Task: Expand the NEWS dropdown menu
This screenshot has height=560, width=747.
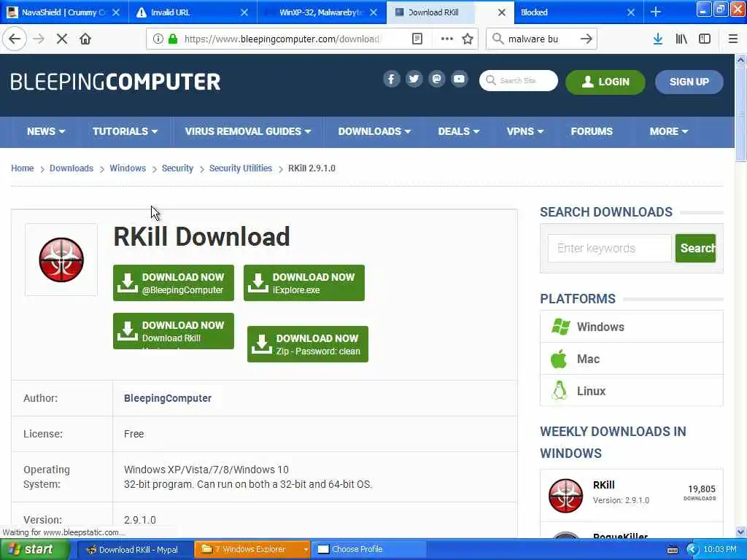Action: click(x=46, y=131)
